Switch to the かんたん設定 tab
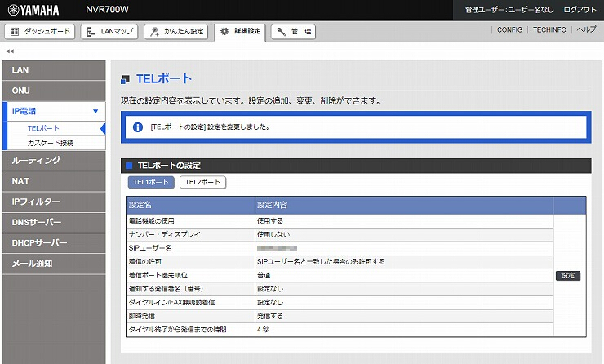The height and width of the screenshot is (364, 604). click(x=176, y=32)
